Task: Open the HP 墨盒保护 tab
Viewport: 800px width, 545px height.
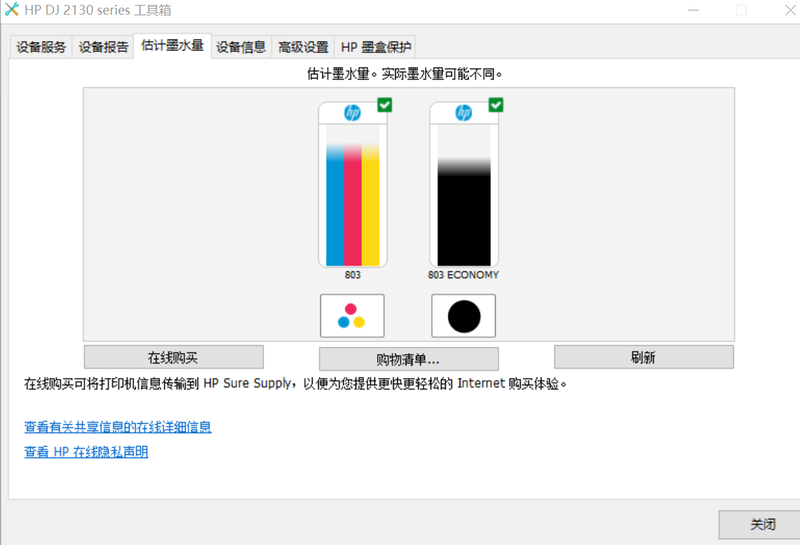Action: [x=375, y=47]
